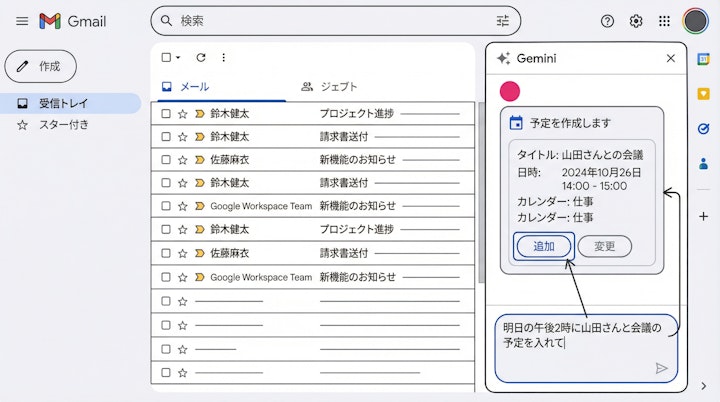This screenshot has width=720, height=402.
Task: Star the first 佐藤麻衣 新機能のお知らせ email
Action: [182, 160]
